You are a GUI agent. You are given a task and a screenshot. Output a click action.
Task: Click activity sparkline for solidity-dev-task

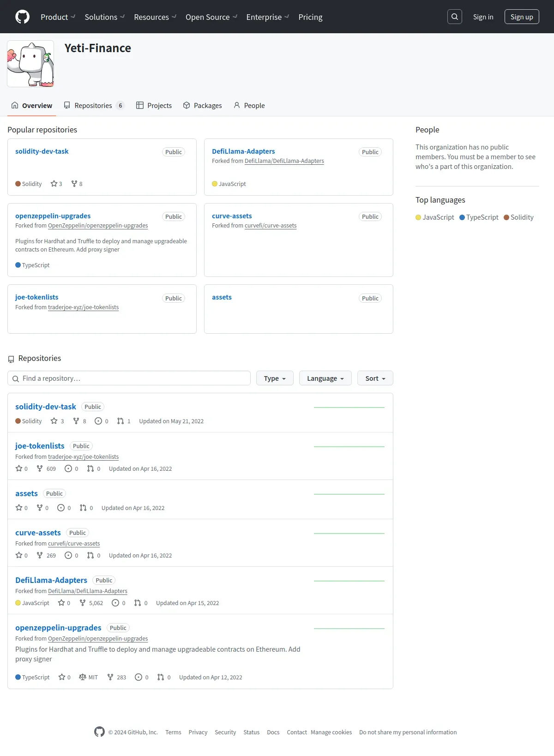click(349, 408)
